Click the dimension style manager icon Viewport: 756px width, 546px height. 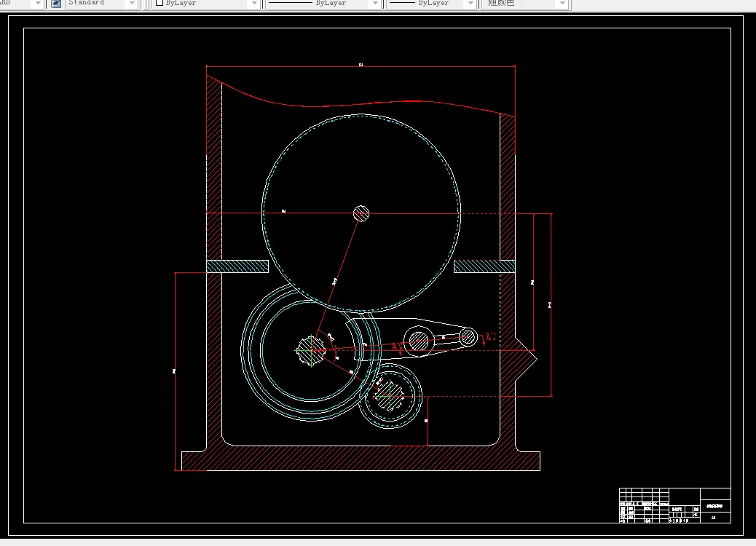pos(56,4)
